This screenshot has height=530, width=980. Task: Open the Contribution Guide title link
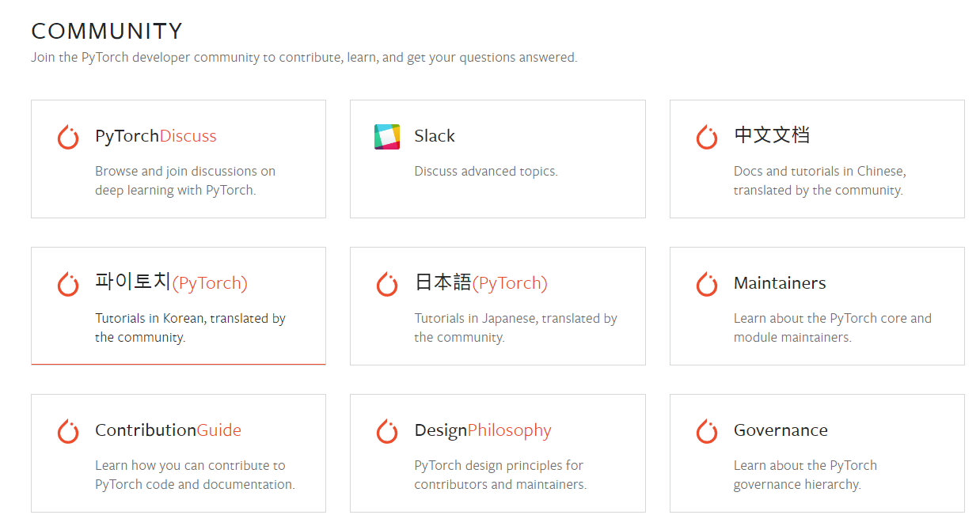pos(168,430)
